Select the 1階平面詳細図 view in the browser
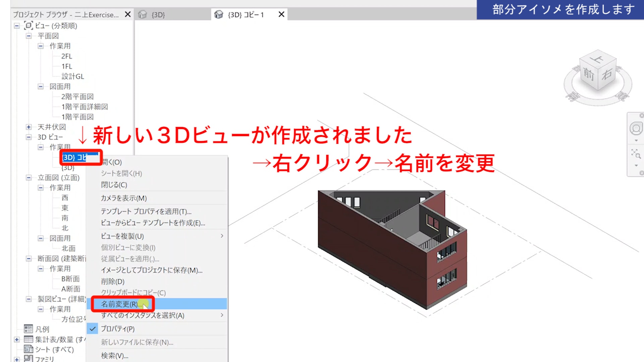The height and width of the screenshot is (362, 644). click(x=85, y=107)
